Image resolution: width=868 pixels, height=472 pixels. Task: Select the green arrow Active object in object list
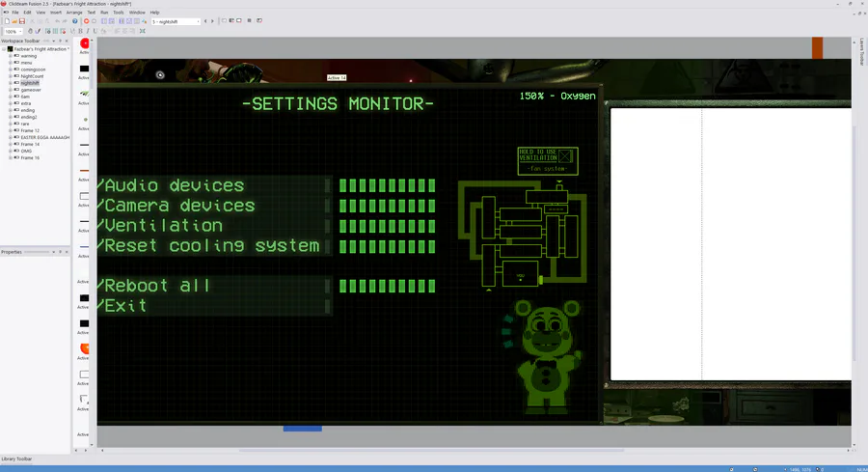pyautogui.click(x=84, y=94)
